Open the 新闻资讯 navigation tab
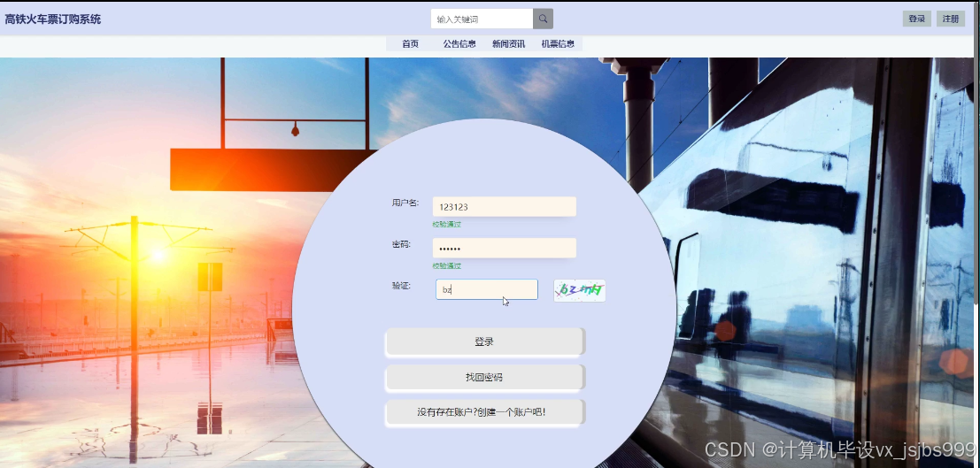This screenshot has width=980, height=468. click(508, 43)
